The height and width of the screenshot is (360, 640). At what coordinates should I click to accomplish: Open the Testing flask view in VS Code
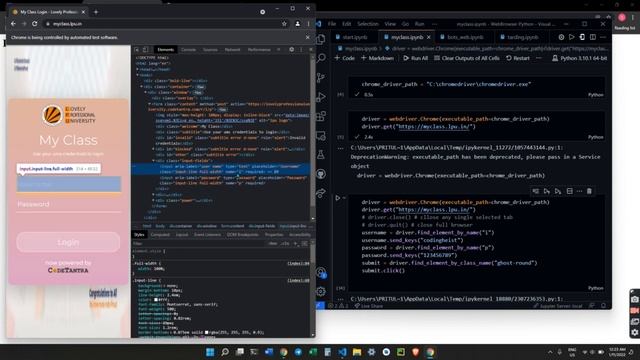[321, 155]
